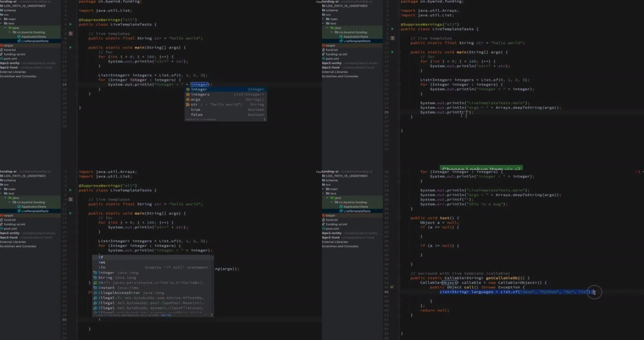Viewport: 644px width, 340px height.
Task: Click the 'public void test()' method declaration
Action: point(435,218)
